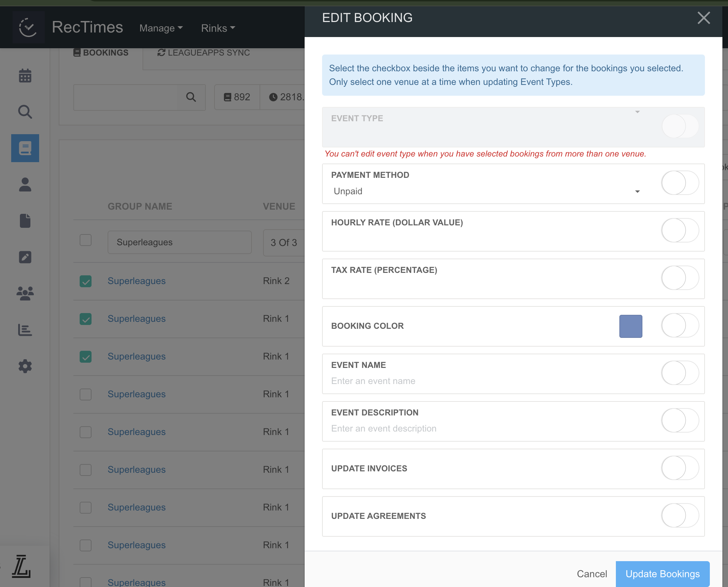Click the blue booking color swatch

click(631, 326)
